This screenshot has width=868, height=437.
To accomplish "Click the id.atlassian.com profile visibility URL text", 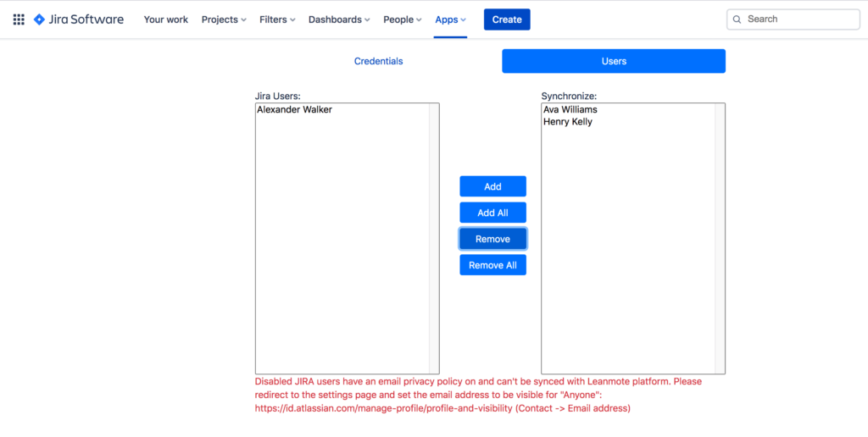I will (383, 409).
